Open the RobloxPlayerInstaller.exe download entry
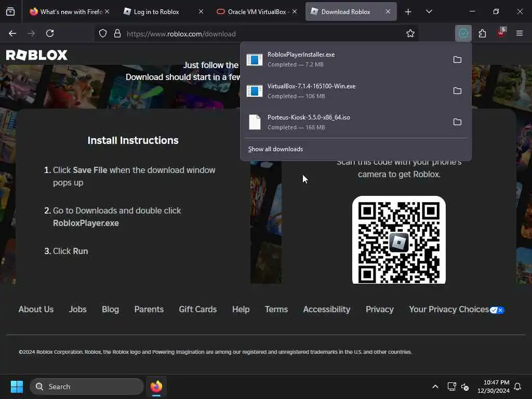Image resolution: width=532 pixels, height=399 pixels. [x=345, y=59]
